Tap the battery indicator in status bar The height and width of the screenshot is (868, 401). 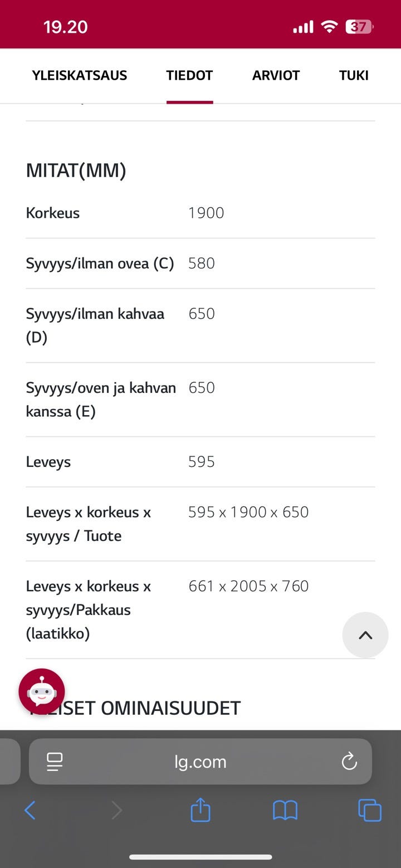click(359, 27)
